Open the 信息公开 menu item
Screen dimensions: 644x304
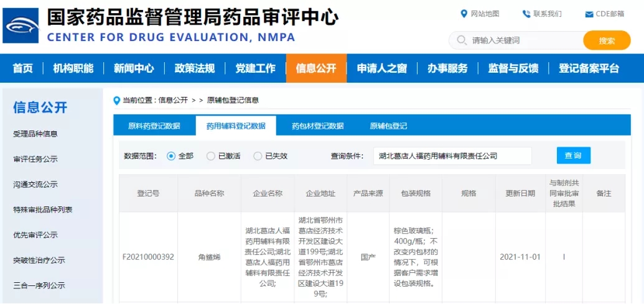coord(316,68)
